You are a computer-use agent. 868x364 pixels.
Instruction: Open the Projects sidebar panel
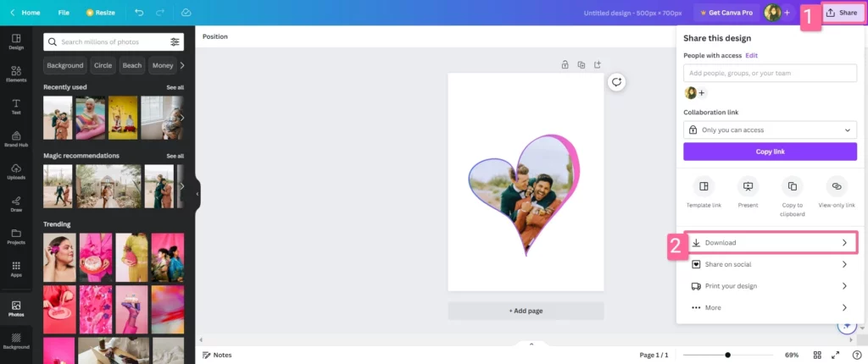click(16, 236)
